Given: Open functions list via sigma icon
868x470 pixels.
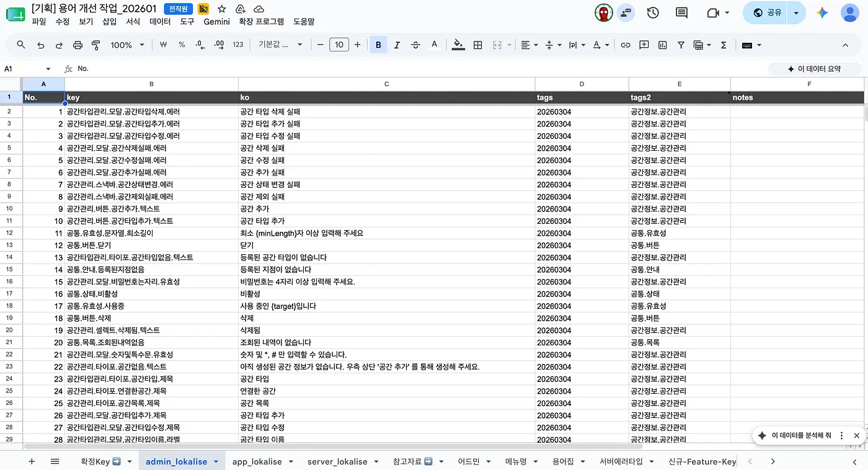Looking at the screenshot, I should tap(724, 45).
